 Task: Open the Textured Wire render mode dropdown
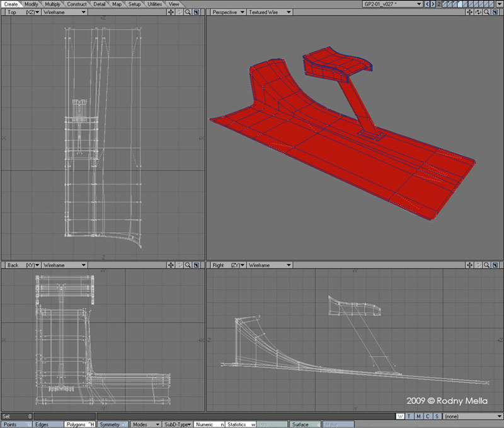(x=269, y=12)
